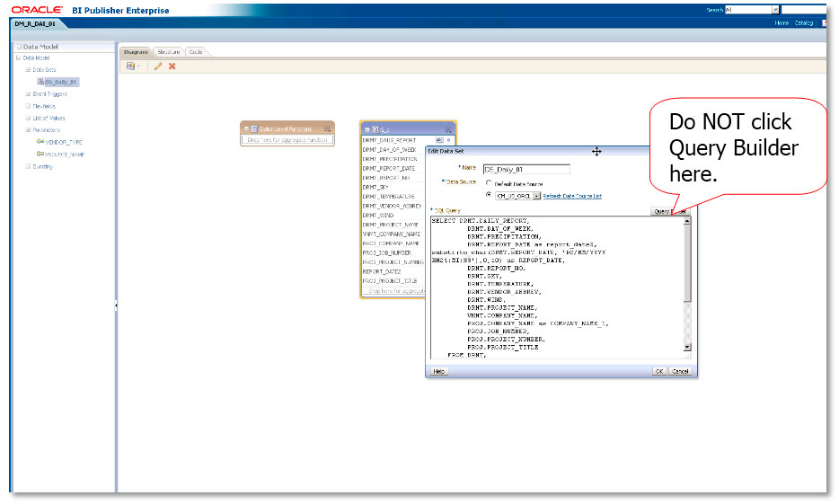The width and height of the screenshot is (839, 504).
Task: Click the DRMT_DAY_OF_WEEK element in G_1
Action: [389, 150]
